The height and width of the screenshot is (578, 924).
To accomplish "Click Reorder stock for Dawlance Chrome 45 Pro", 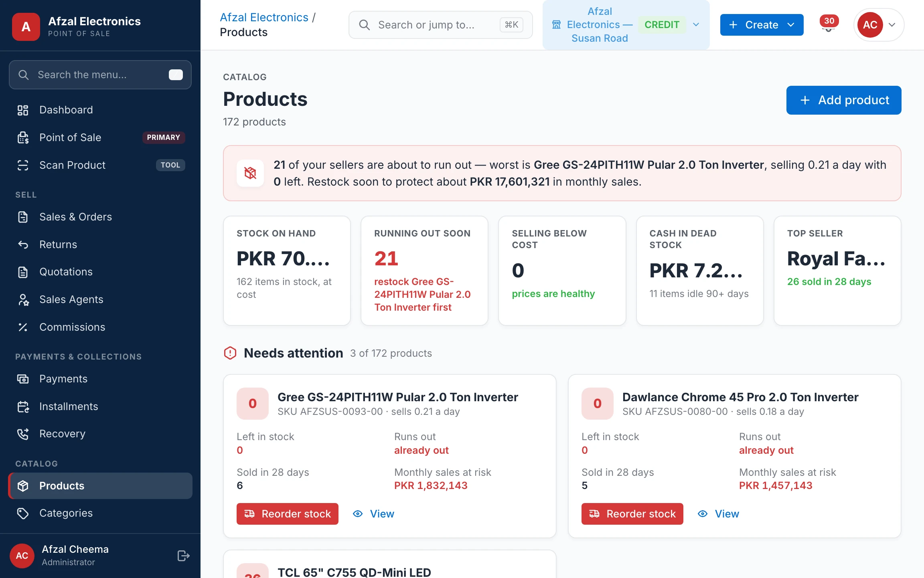I will click(632, 514).
